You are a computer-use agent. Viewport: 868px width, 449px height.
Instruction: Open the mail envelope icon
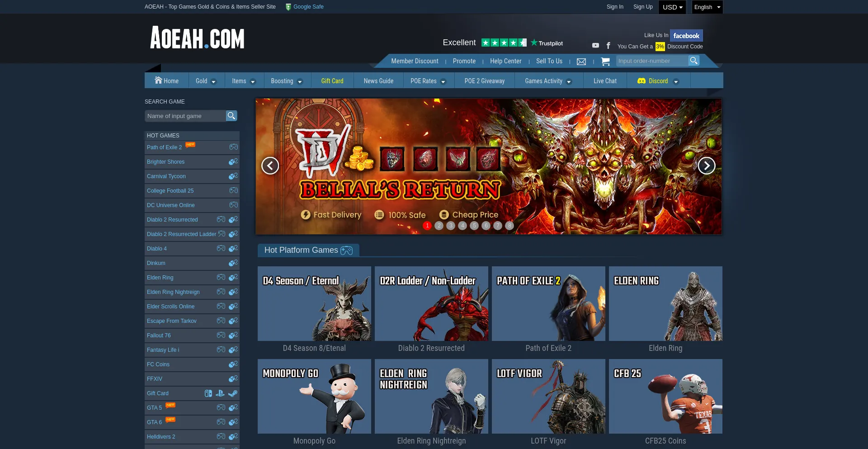pos(581,61)
